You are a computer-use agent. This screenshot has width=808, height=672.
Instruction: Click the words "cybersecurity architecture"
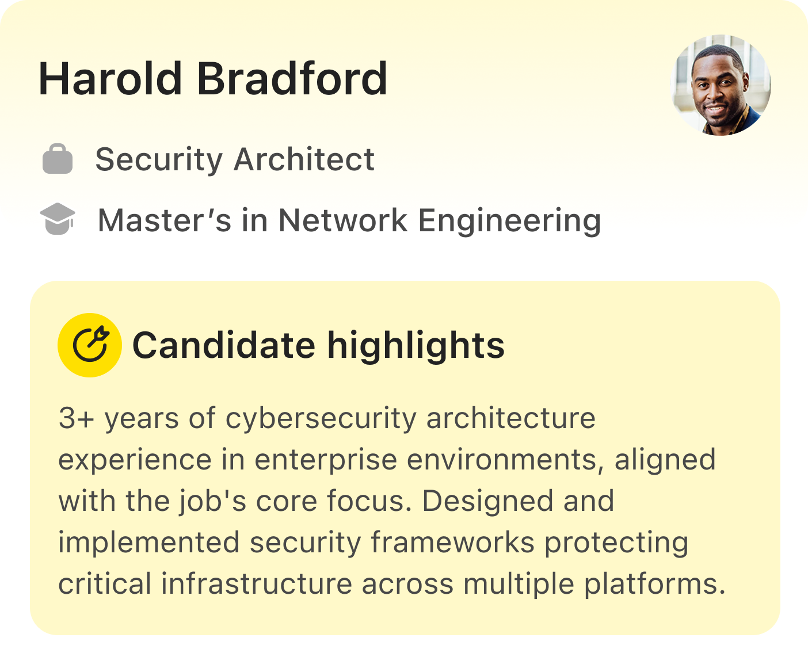410,418
